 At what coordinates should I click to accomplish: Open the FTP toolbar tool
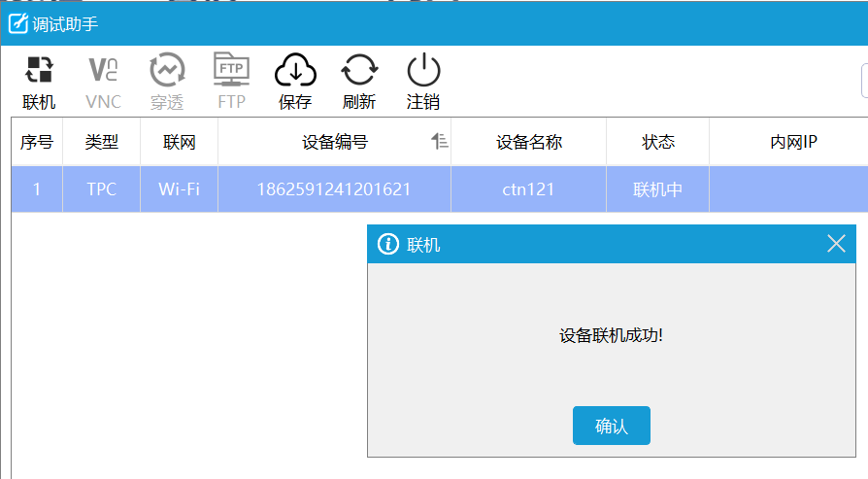(231, 82)
